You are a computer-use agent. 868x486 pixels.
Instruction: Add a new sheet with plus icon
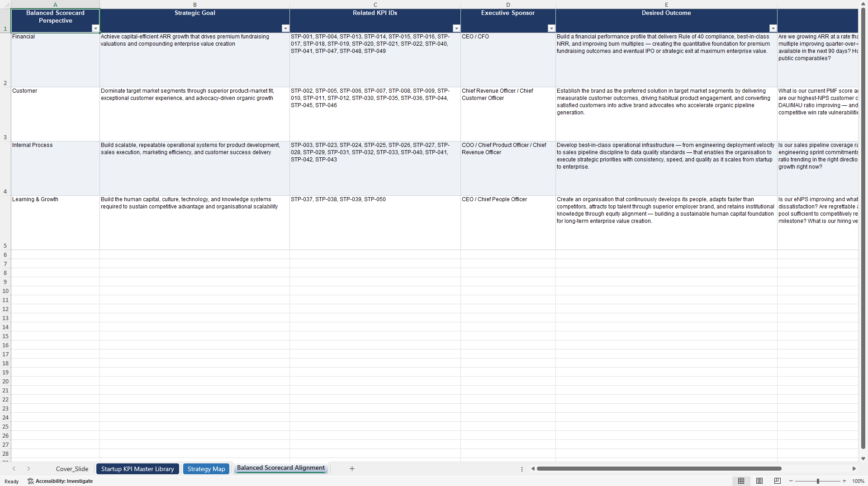click(352, 469)
